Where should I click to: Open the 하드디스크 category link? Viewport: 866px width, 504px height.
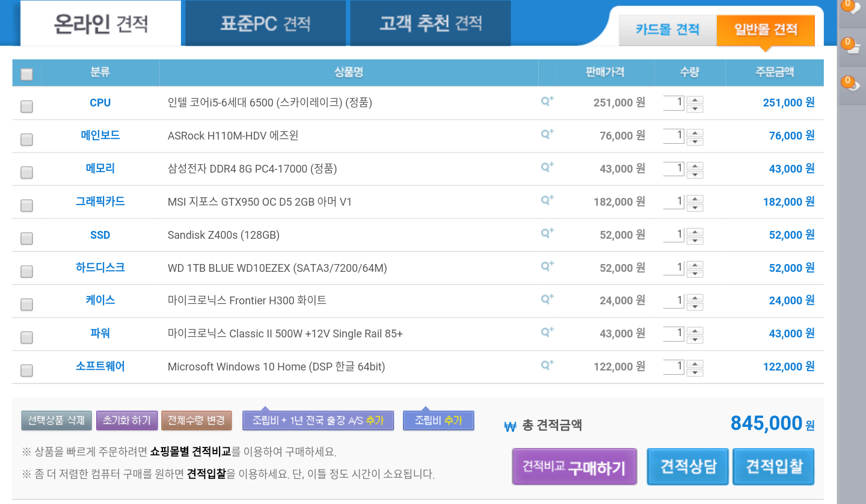click(100, 268)
